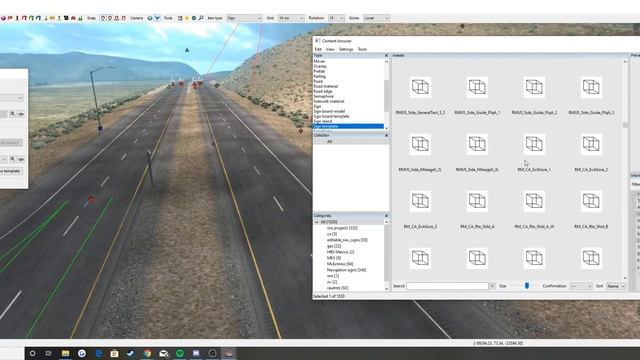
Task: Select the Mover type in Type list
Action: 319,61
